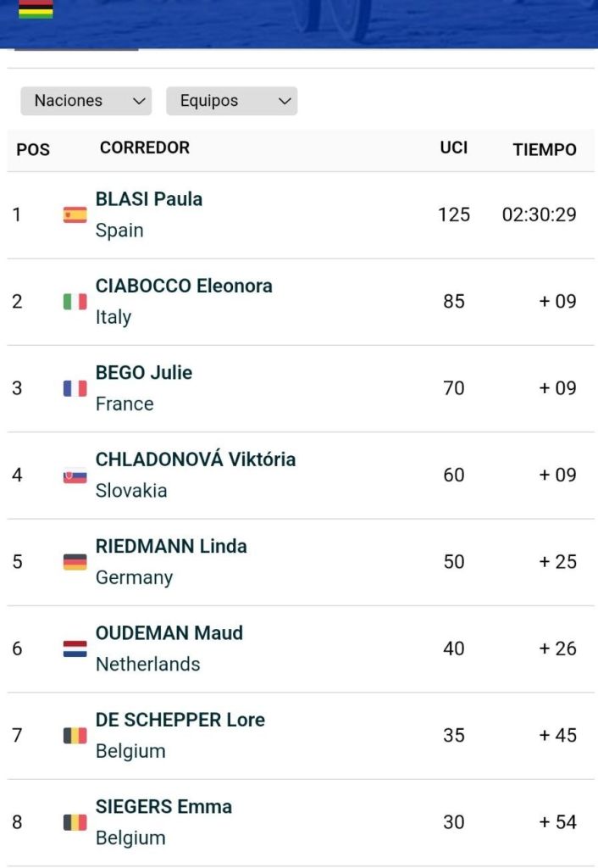598x868 pixels.
Task: Open CHLADONOVÁ Viktória rider page
Action: click(x=196, y=459)
